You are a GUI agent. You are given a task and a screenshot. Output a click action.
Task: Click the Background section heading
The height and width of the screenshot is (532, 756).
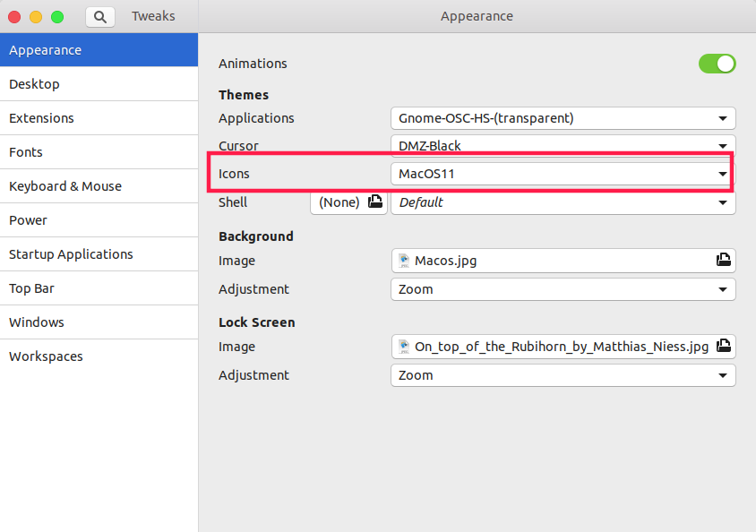click(255, 236)
